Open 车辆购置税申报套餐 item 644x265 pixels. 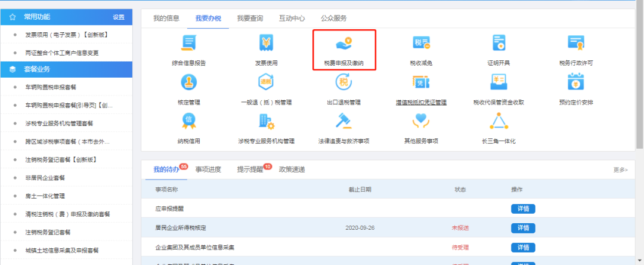[51, 87]
